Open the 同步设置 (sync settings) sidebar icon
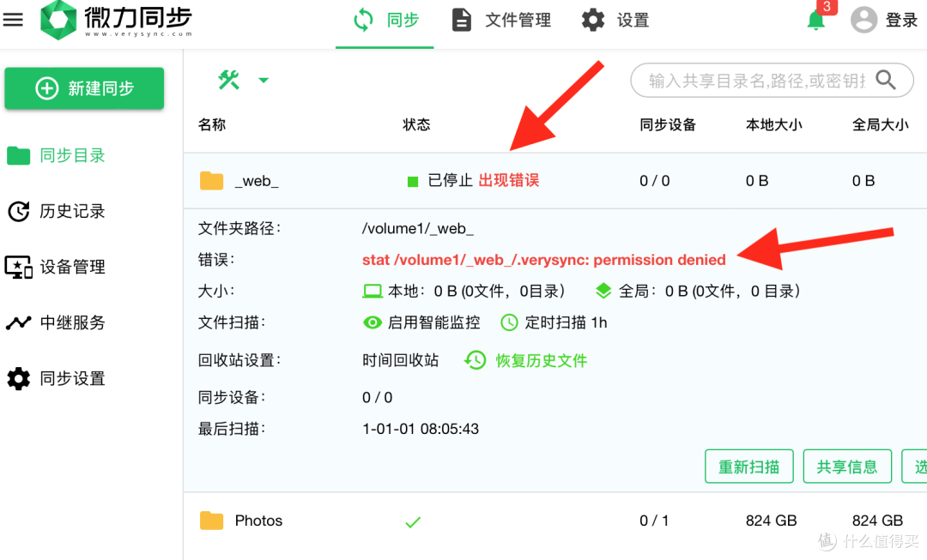927x560 pixels. point(19,378)
